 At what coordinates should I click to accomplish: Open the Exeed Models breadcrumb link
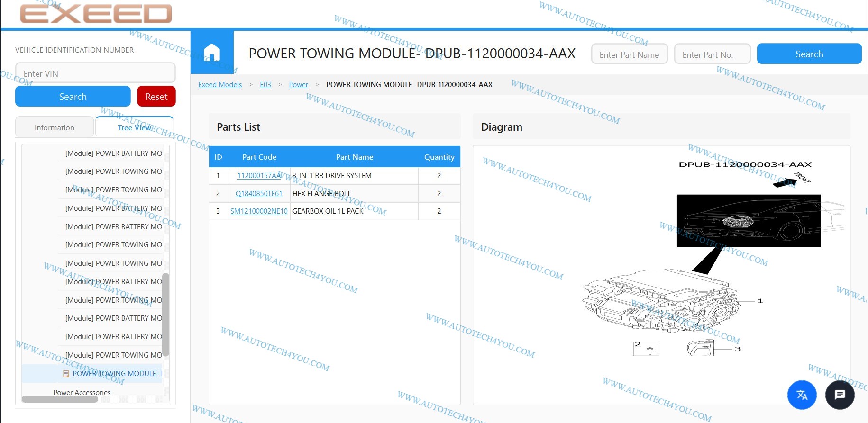point(220,85)
